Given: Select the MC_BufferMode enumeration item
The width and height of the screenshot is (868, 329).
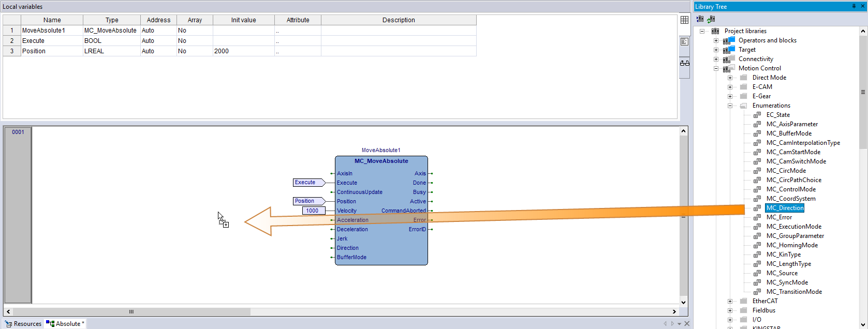Looking at the screenshot, I should coord(789,133).
